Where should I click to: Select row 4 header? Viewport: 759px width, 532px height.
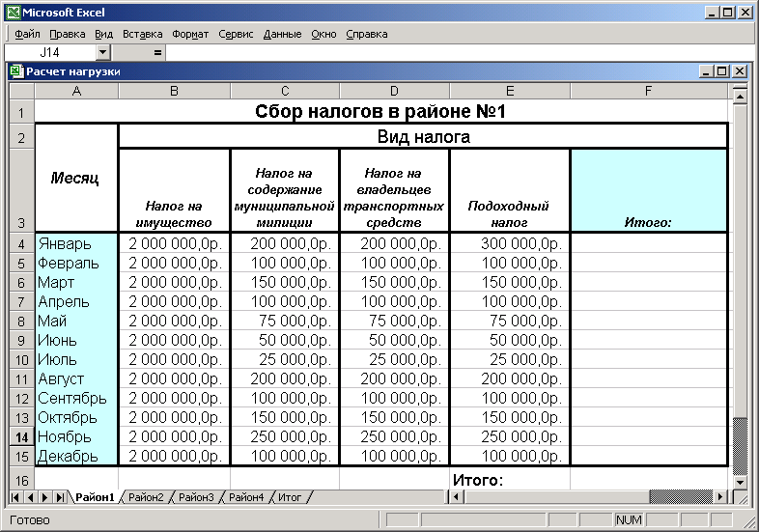22,243
